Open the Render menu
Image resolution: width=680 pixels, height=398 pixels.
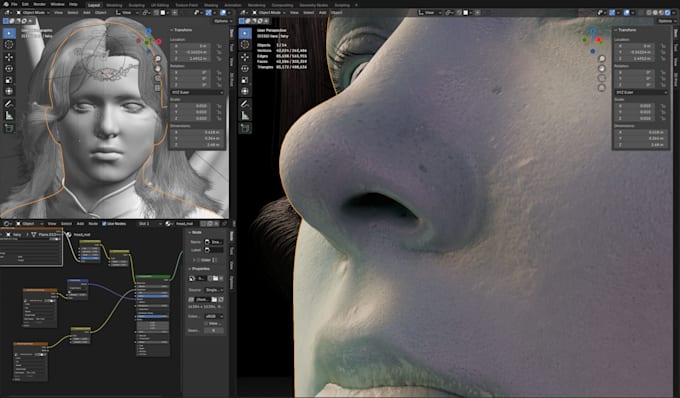(39, 4)
